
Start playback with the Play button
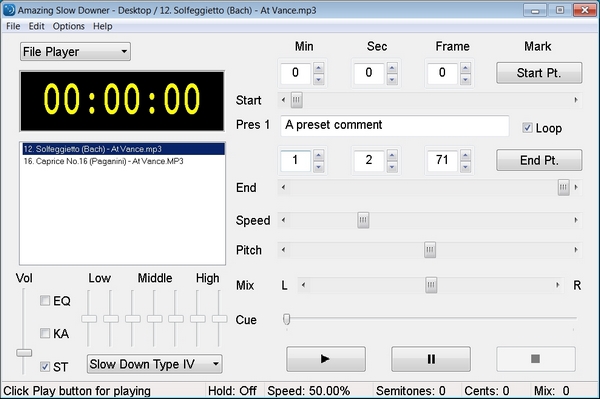(x=326, y=359)
